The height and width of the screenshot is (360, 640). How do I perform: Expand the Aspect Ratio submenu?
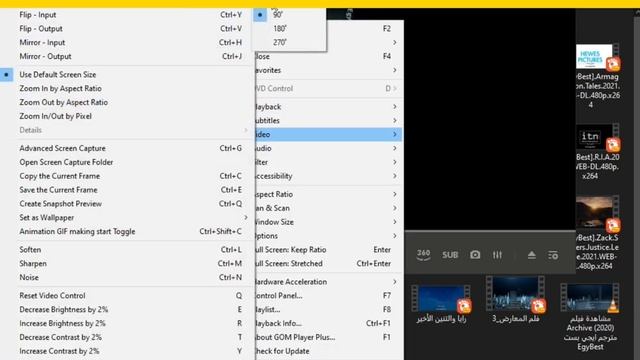click(328, 194)
